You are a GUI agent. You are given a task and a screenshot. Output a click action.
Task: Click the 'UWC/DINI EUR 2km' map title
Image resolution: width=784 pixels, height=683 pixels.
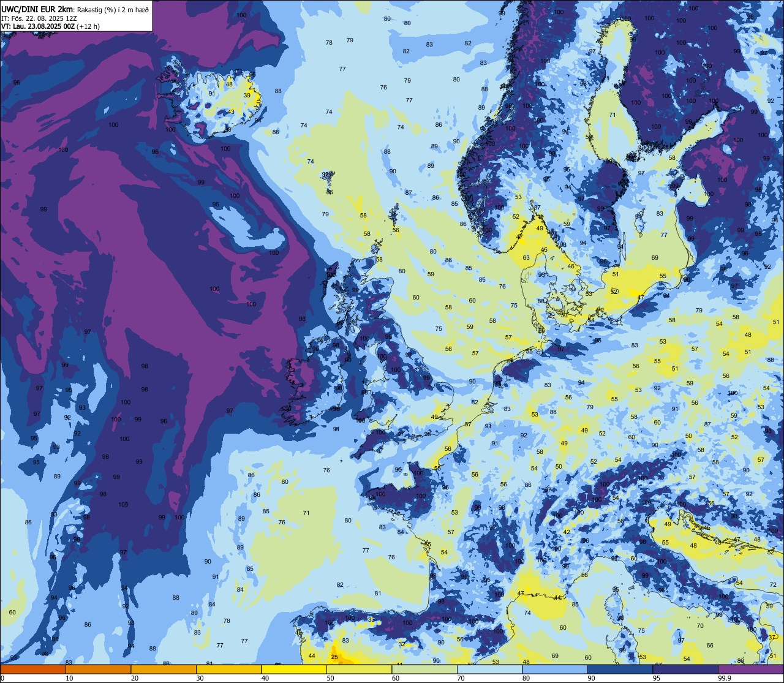pos(37,9)
